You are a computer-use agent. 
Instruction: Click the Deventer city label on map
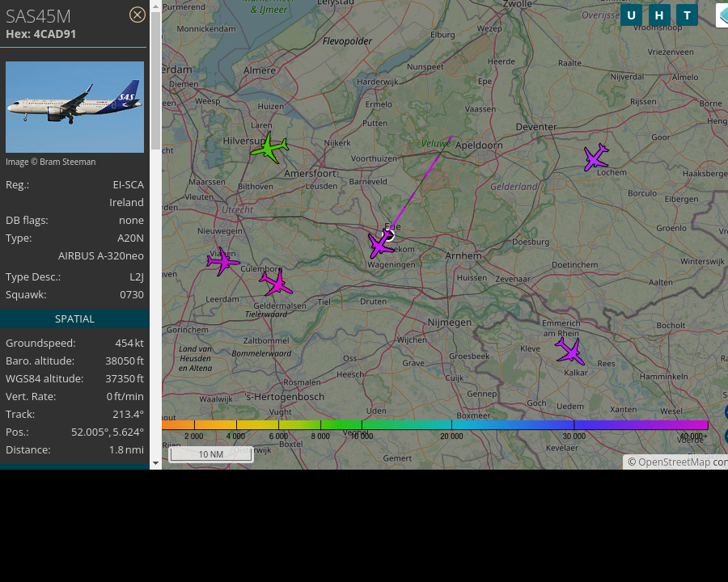coord(536,127)
